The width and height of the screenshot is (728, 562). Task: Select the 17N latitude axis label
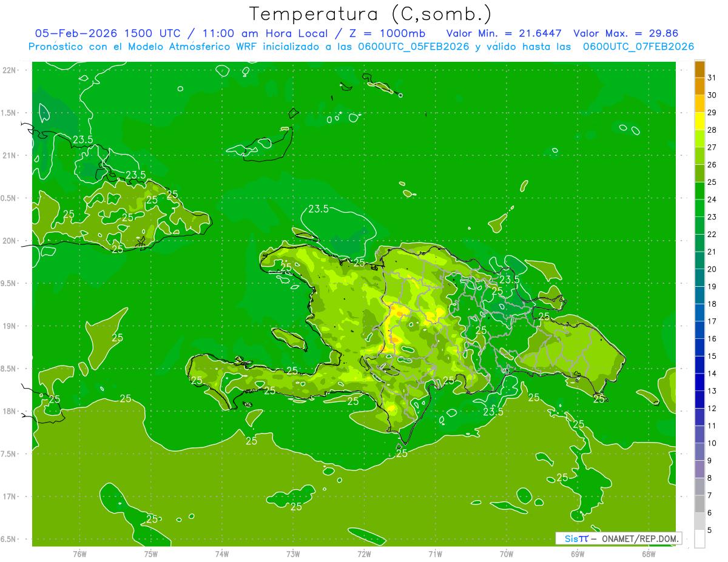pos(10,497)
